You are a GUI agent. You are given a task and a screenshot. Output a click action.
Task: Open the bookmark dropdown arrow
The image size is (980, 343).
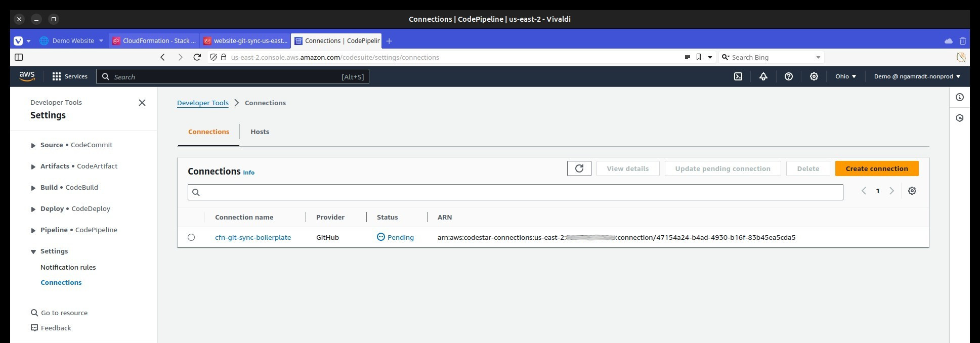710,57
